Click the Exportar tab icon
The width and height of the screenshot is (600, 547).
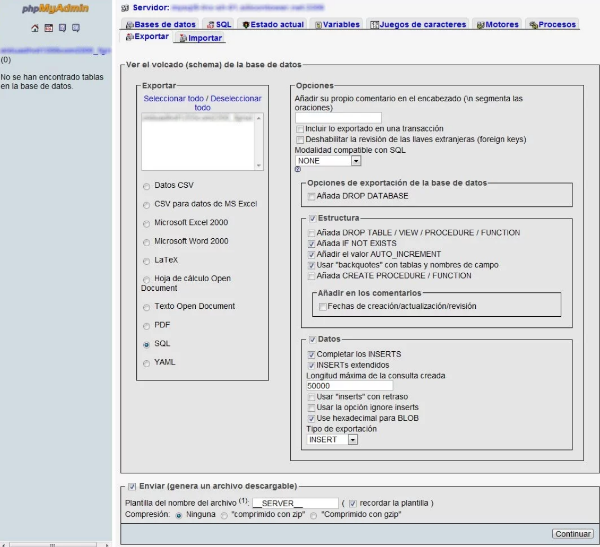pyautogui.click(x=130, y=37)
